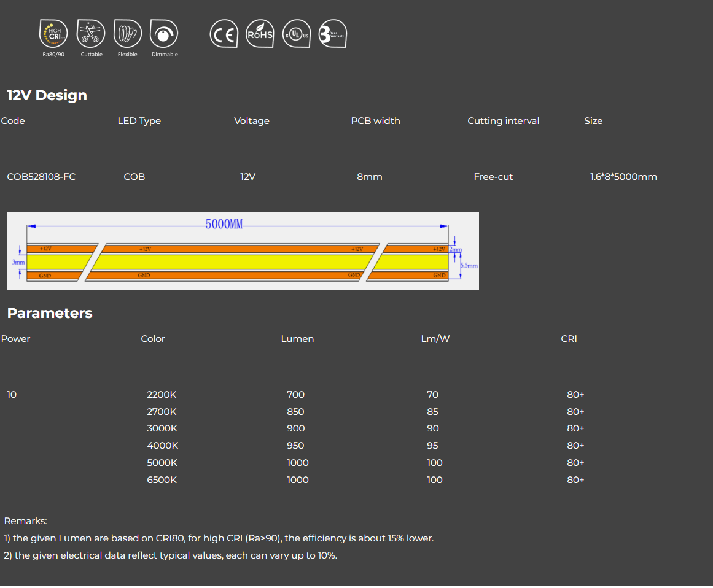Select the Cuttable scissors icon
Screen dimensions: 713x588
coord(90,34)
